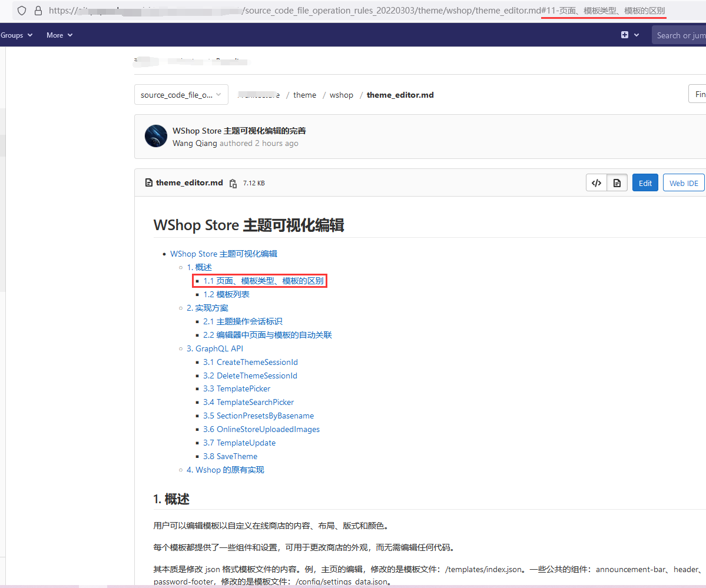The height and width of the screenshot is (588, 706).
Task: Go to the wshop folder breadcrumb
Action: click(342, 95)
